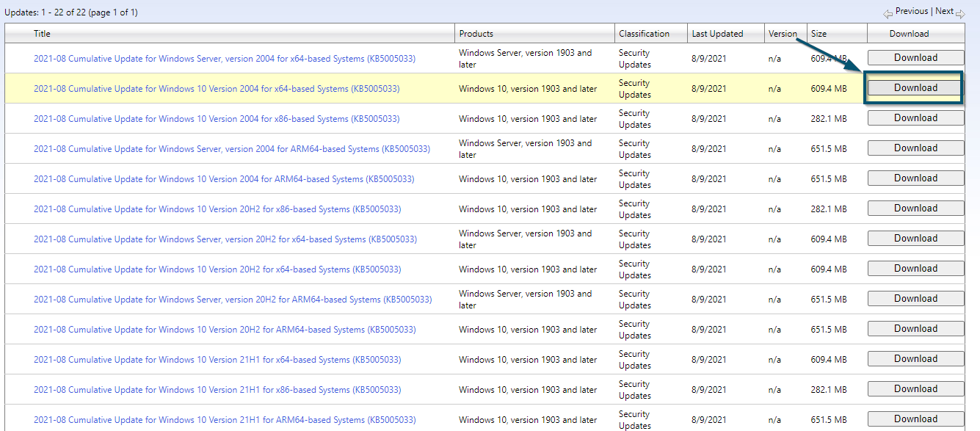This screenshot has height=431, width=980.
Task: Download Windows Server version 20H2 ARM64 update
Action: (915, 299)
